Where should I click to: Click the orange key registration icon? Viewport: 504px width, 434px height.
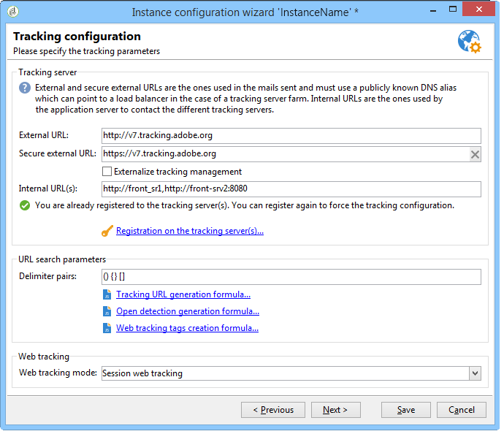coord(107,231)
